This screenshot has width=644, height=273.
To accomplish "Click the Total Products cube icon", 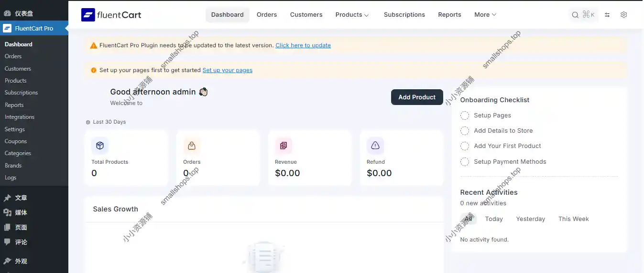I will (100, 146).
